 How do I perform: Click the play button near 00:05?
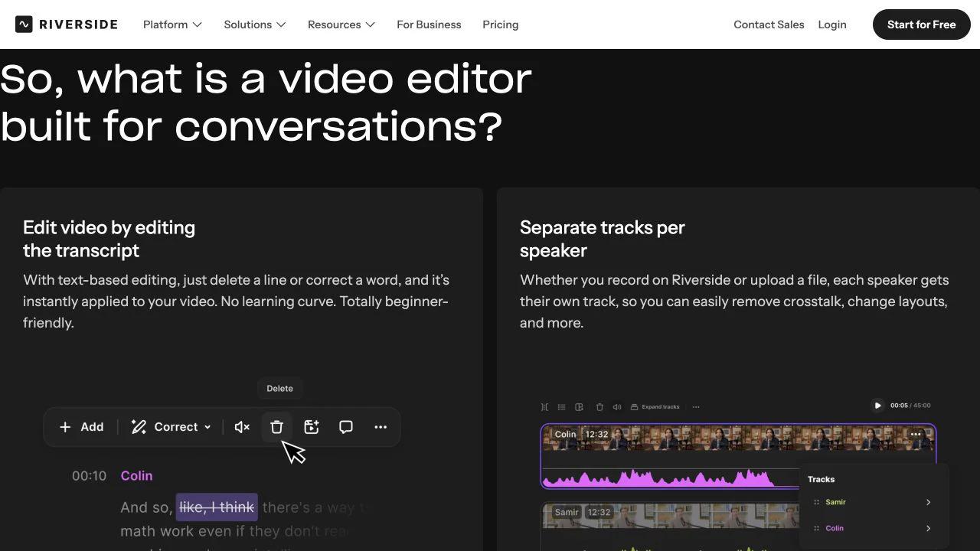click(x=877, y=406)
